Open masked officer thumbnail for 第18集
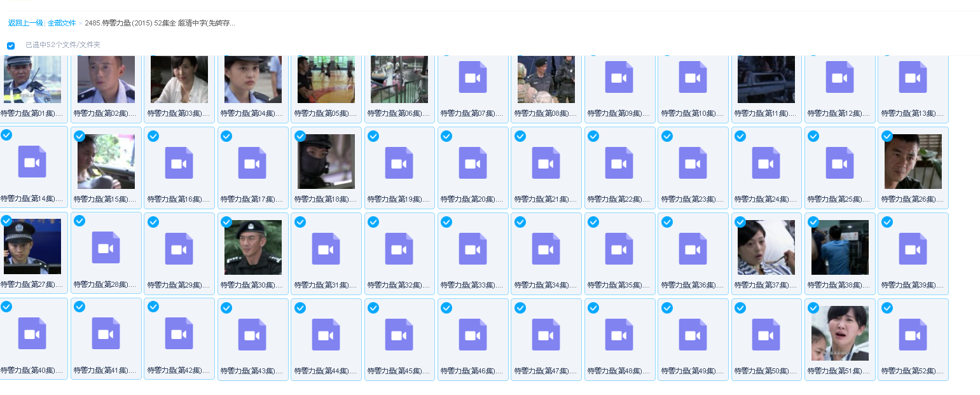The height and width of the screenshot is (395, 980). click(x=326, y=162)
